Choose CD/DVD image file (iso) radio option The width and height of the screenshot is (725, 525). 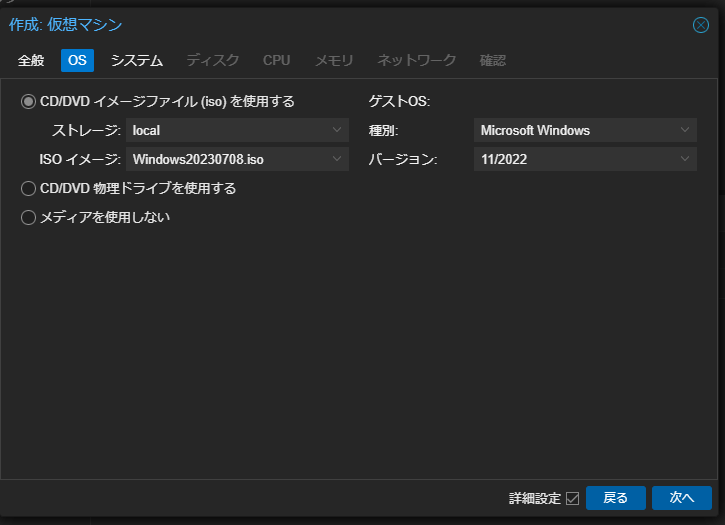[x=28, y=102]
